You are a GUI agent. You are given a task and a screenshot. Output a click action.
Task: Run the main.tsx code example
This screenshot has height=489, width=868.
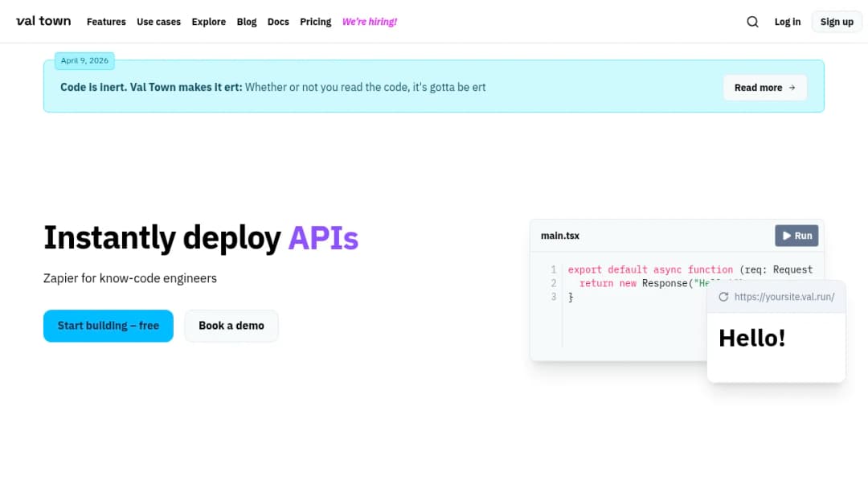[x=796, y=236]
